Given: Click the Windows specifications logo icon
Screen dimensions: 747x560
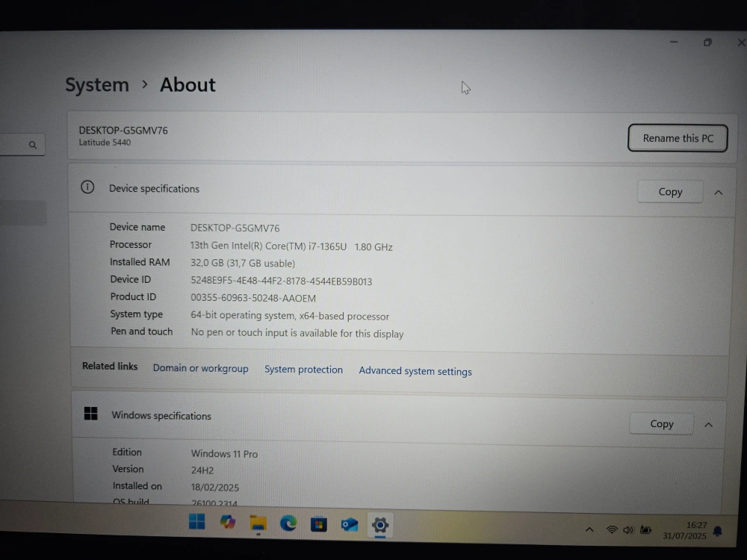Looking at the screenshot, I should pos(90,414).
